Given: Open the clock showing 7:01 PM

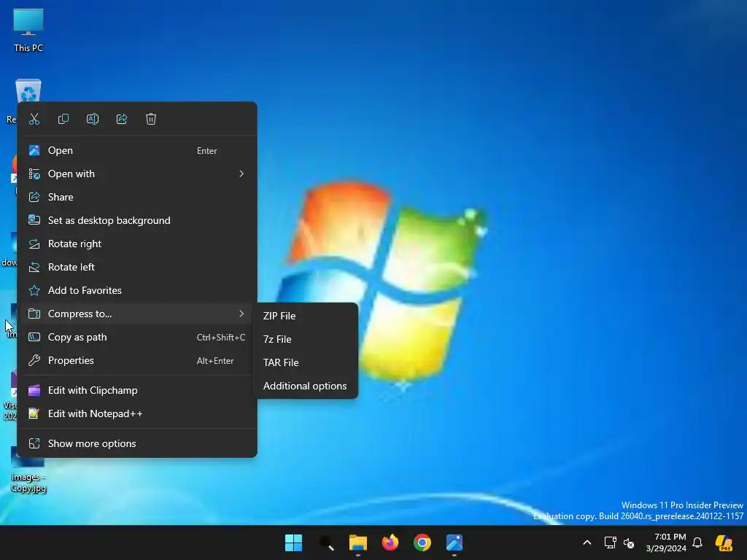Looking at the screenshot, I should click(x=666, y=542).
